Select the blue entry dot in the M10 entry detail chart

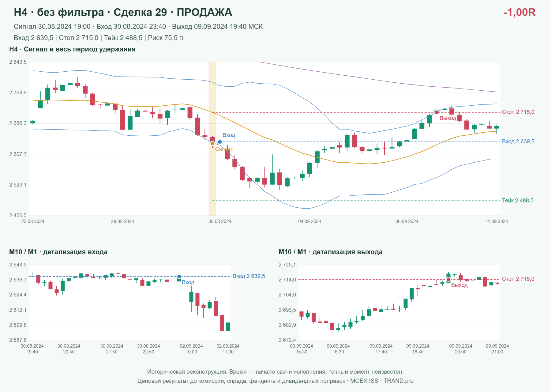[179, 277]
